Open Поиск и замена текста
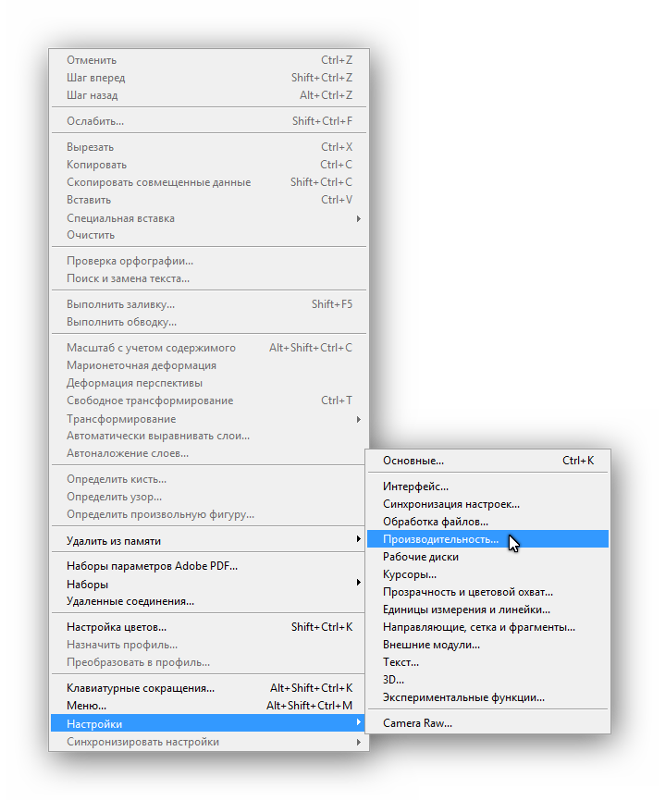Image resolution: width=659 pixels, height=800 pixels. point(208,278)
